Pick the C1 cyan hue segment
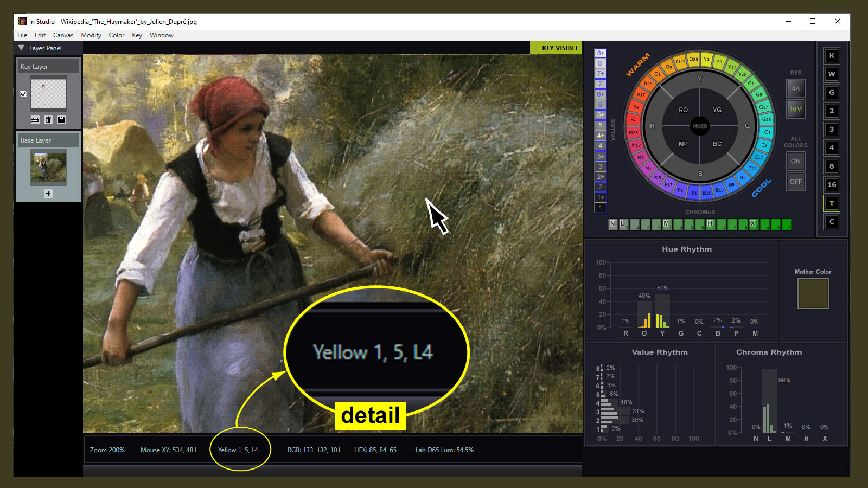 768,132
